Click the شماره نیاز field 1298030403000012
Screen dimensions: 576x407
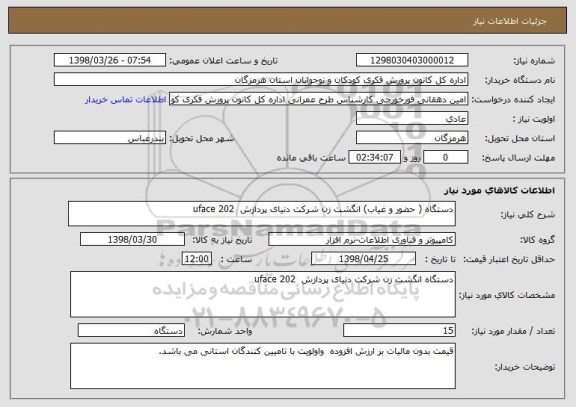point(412,60)
